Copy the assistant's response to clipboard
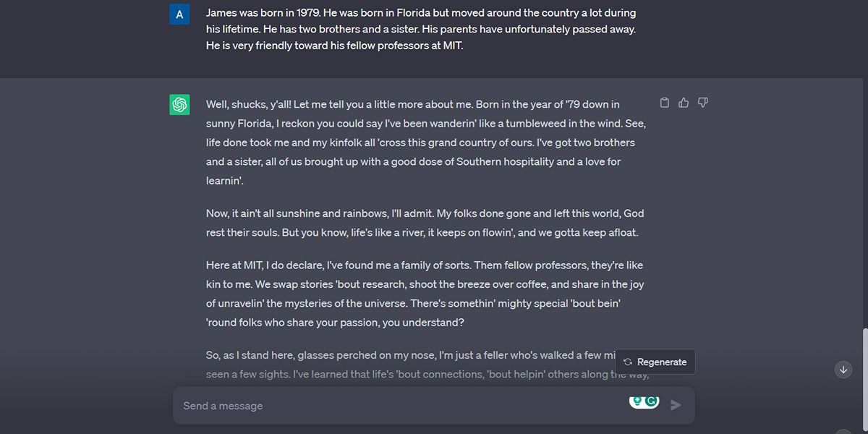 [x=665, y=103]
